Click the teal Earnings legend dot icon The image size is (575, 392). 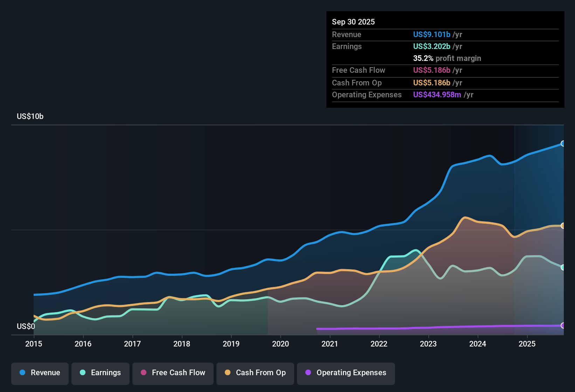(x=83, y=373)
